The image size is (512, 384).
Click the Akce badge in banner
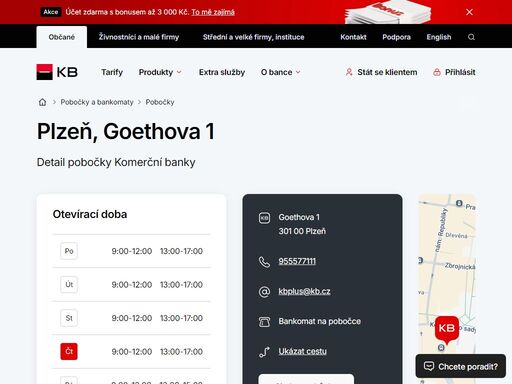pyautogui.click(x=51, y=12)
